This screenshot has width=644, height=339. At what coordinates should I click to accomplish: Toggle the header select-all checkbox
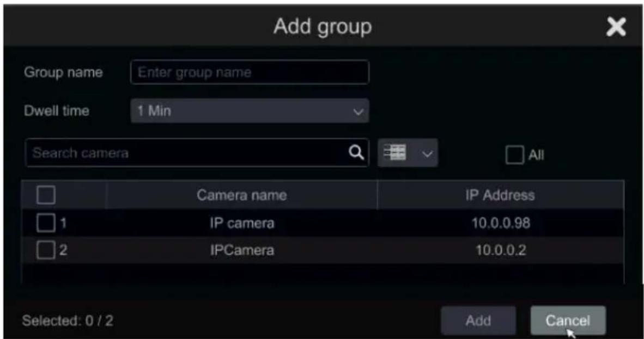point(46,195)
